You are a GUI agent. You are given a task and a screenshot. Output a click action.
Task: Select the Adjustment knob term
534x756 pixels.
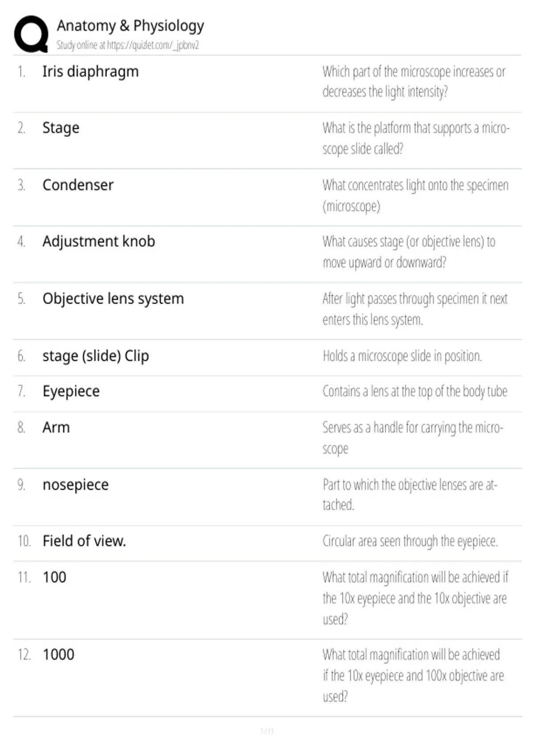pos(99,241)
